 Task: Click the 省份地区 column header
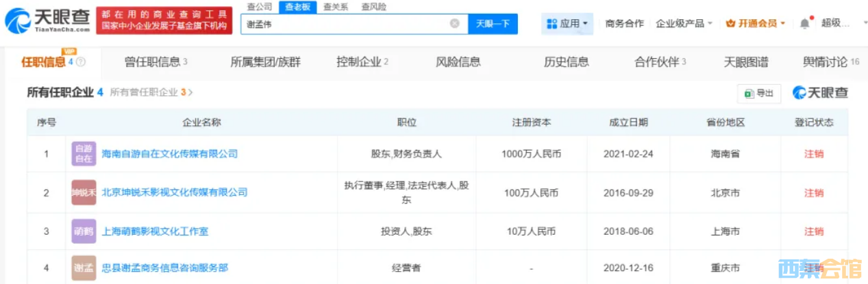726,122
